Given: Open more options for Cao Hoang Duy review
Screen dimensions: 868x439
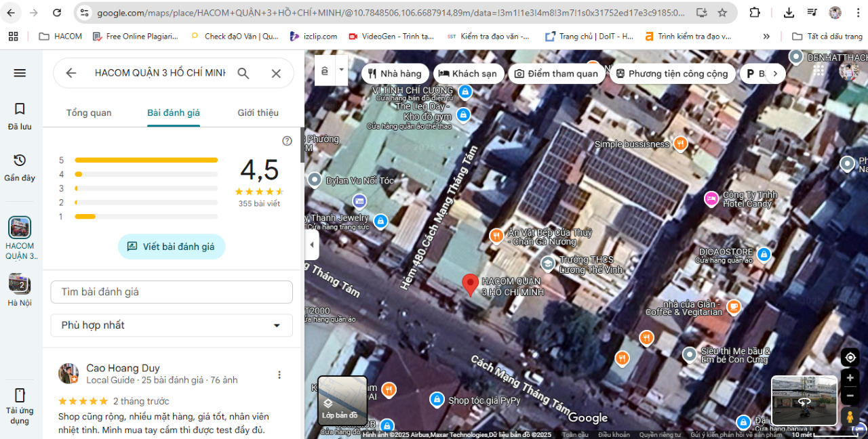Looking at the screenshot, I should coord(279,375).
